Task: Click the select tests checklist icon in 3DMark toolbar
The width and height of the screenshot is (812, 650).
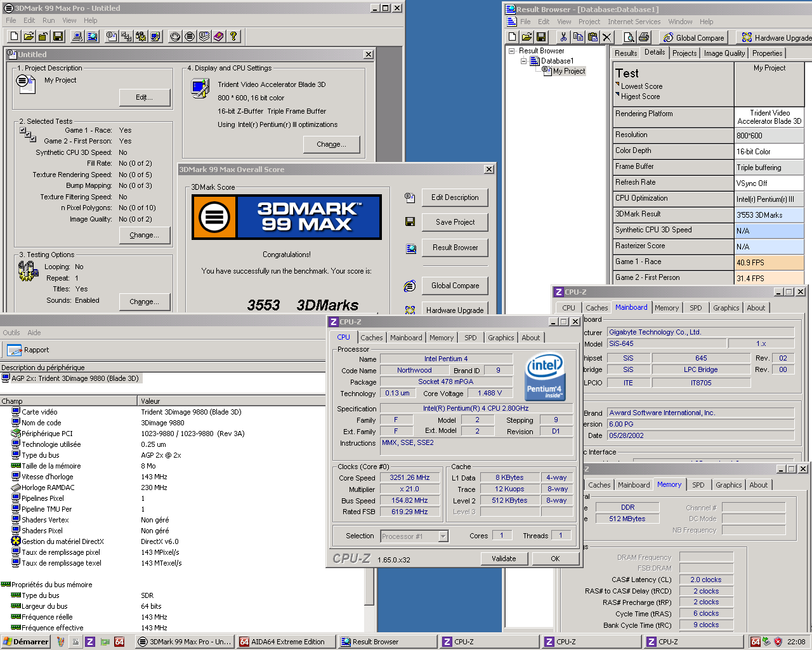Action: (x=126, y=37)
